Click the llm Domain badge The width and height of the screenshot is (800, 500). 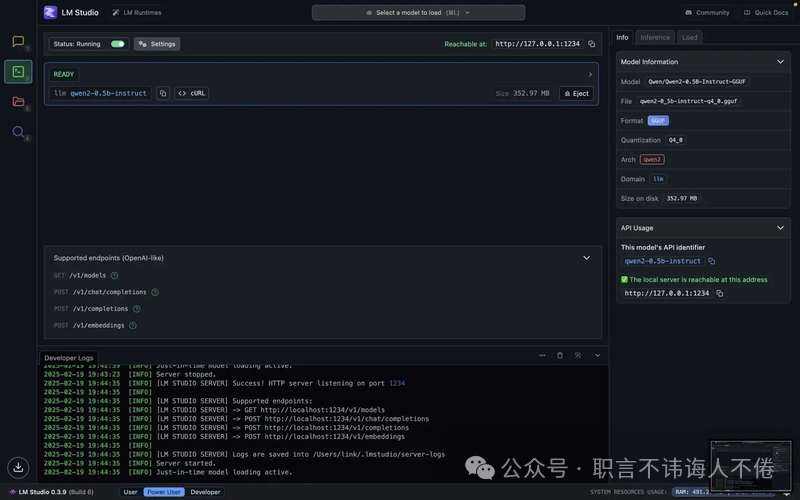[658, 179]
